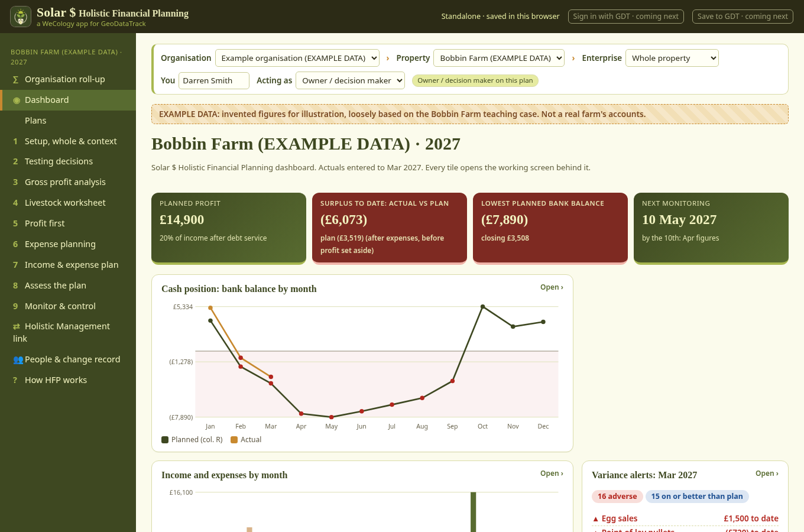Click the October peak point on cash chart

tap(483, 307)
